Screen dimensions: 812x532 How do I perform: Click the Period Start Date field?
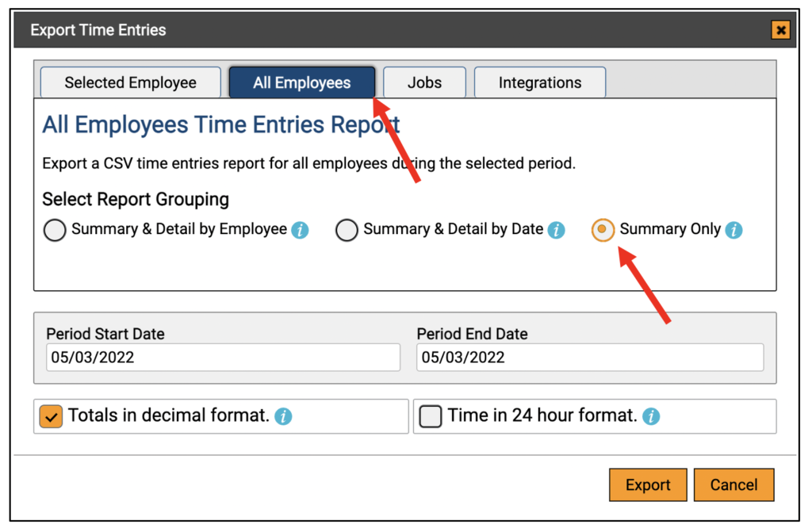(223, 358)
